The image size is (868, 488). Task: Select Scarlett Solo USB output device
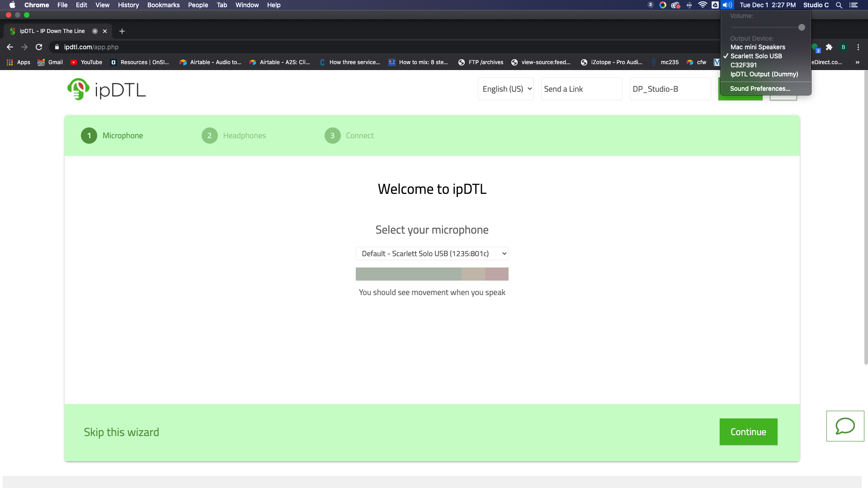tap(766, 56)
